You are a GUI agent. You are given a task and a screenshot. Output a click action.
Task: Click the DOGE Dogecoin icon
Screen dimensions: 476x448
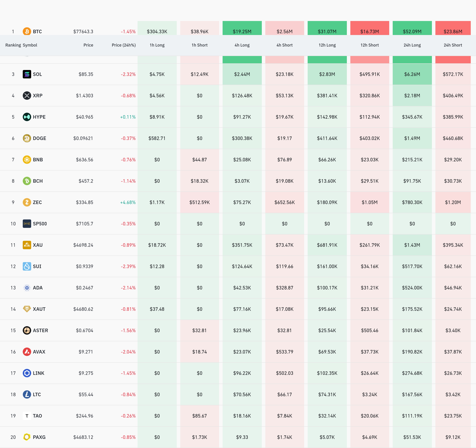[27, 138]
